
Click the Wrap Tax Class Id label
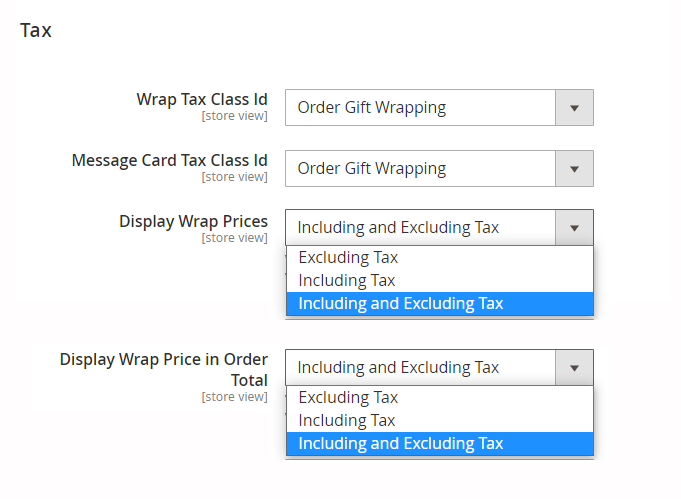202,99
